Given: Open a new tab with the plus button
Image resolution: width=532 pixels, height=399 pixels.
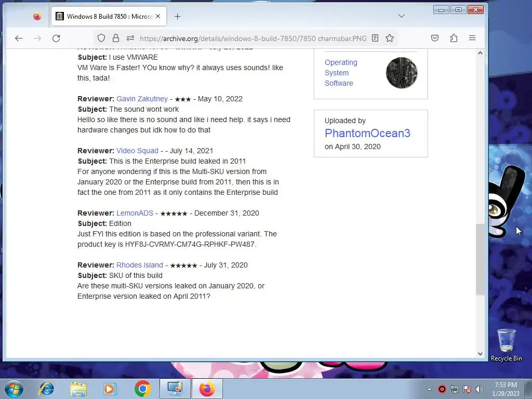Looking at the screenshot, I should 178,16.
